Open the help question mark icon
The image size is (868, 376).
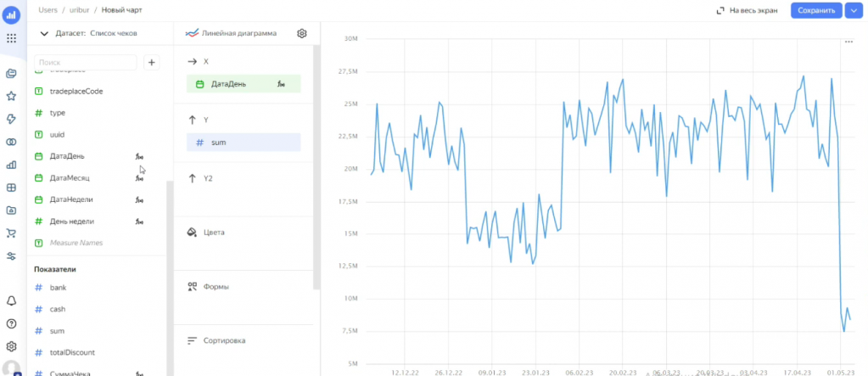(11, 324)
